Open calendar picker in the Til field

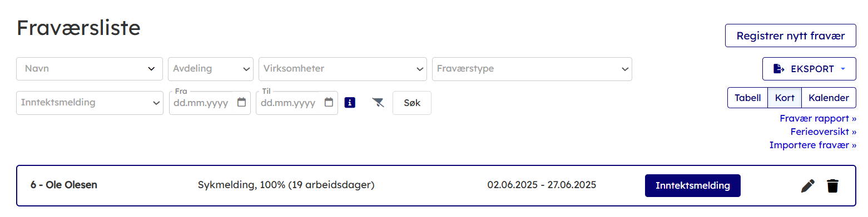pos(329,103)
